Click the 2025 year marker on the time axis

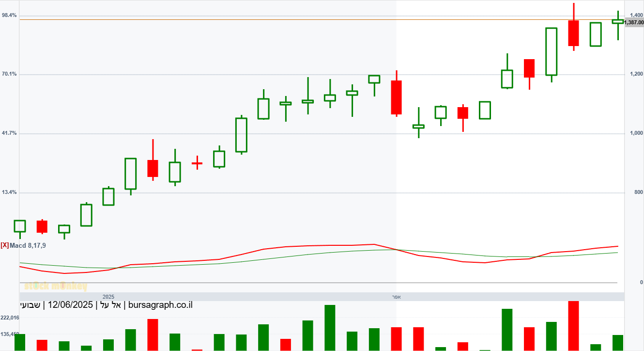pos(108,296)
